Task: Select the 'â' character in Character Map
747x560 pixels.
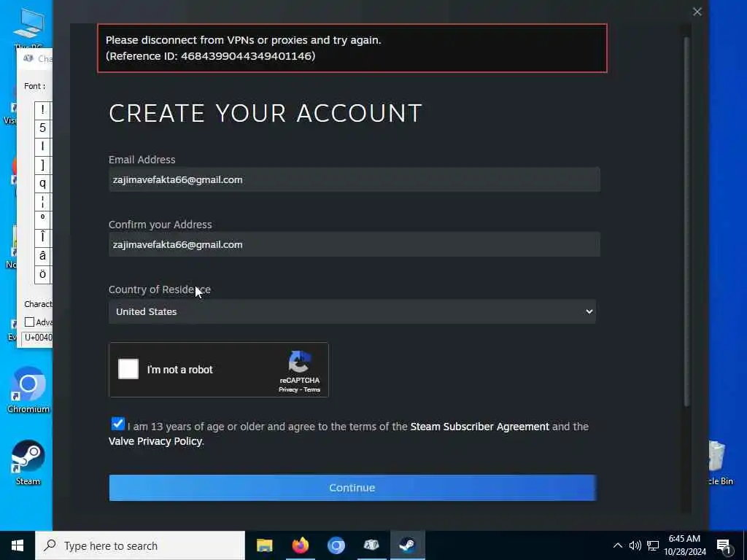Action: pyautogui.click(x=42, y=257)
